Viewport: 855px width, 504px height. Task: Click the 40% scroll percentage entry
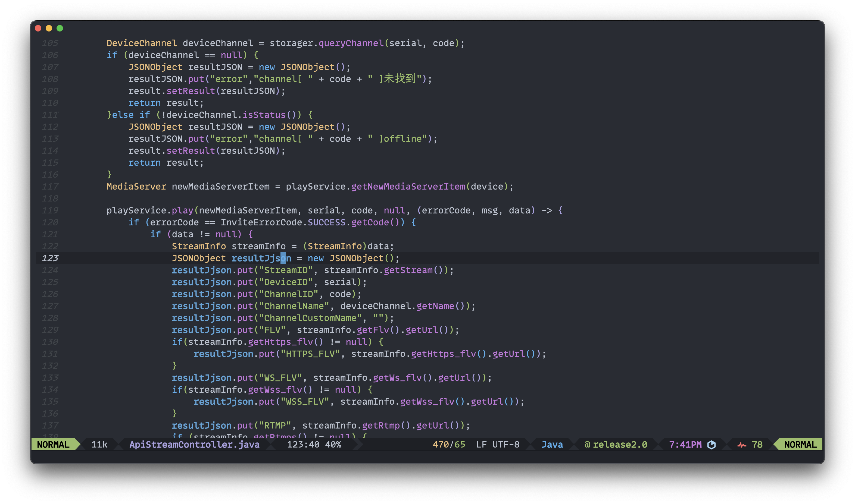[x=333, y=445]
